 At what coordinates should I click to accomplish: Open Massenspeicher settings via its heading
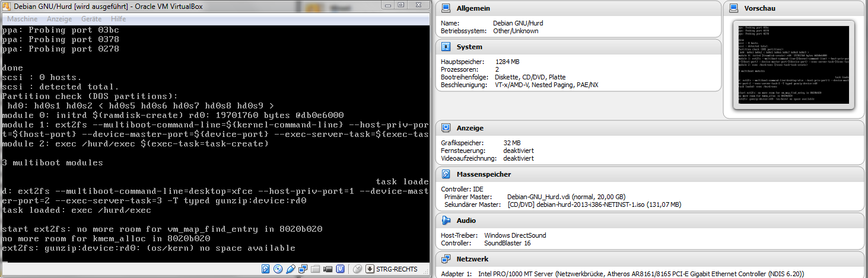click(x=484, y=174)
